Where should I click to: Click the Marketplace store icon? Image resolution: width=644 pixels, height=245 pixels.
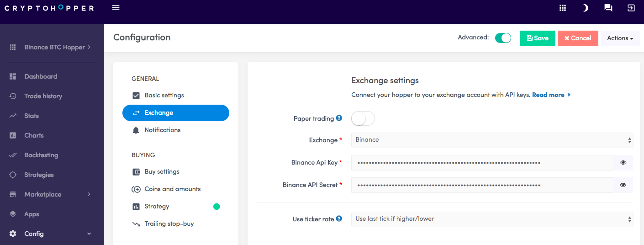pyautogui.click(x=13, y=194)
